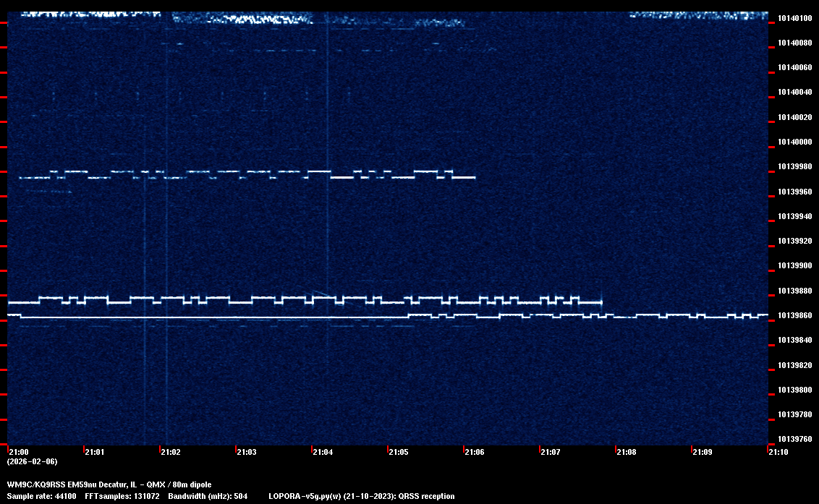Click the 10140000 frequency label
Image resolution: width=819 pixels, height=504 pixels.
click(x=794, y=142)
